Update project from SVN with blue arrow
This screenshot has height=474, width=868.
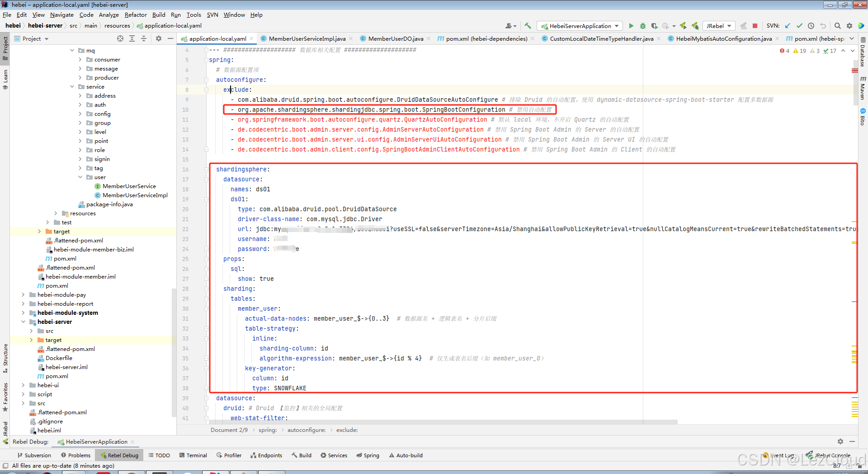coord(788,26)
